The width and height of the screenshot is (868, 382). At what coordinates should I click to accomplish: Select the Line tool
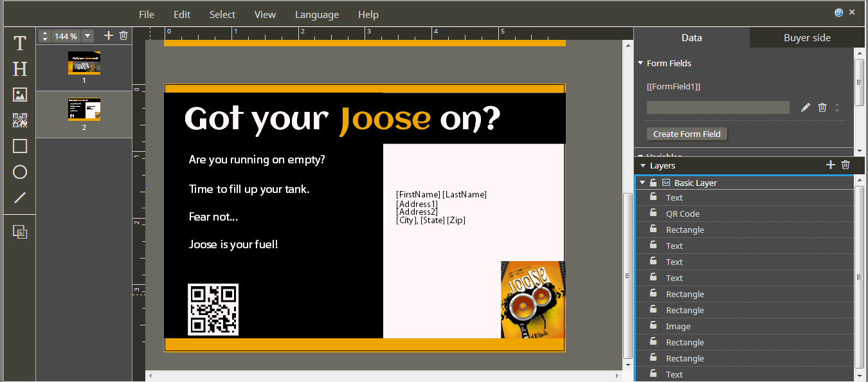tap(20, 197)
